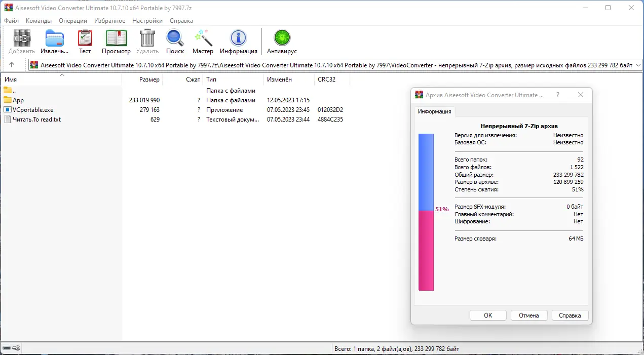Click the Добавить (Add) toolbar icon
The image size is (644, 355).
click(22, 38)
